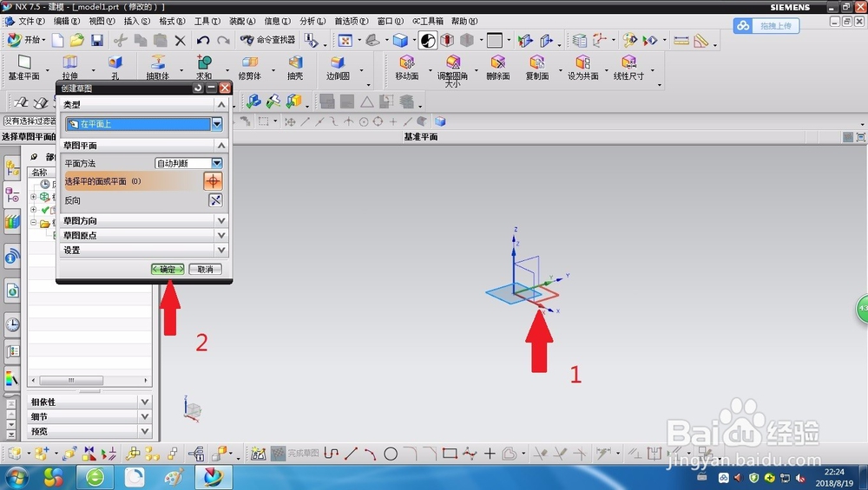868x490 pixels.
Task: Open the Information (信息) menu
Action: (278, 21)
